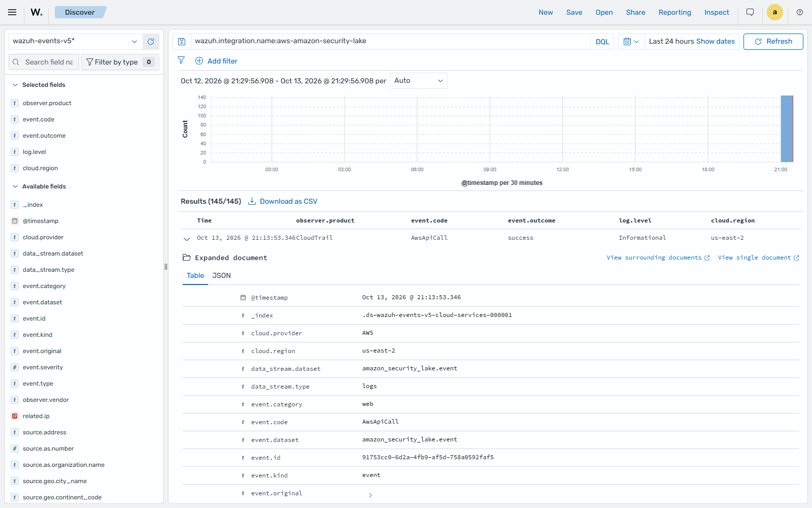This screenshot has width=812, height=508.
Task: Expand the event.original value arrow
Action: tap(370, 495)
